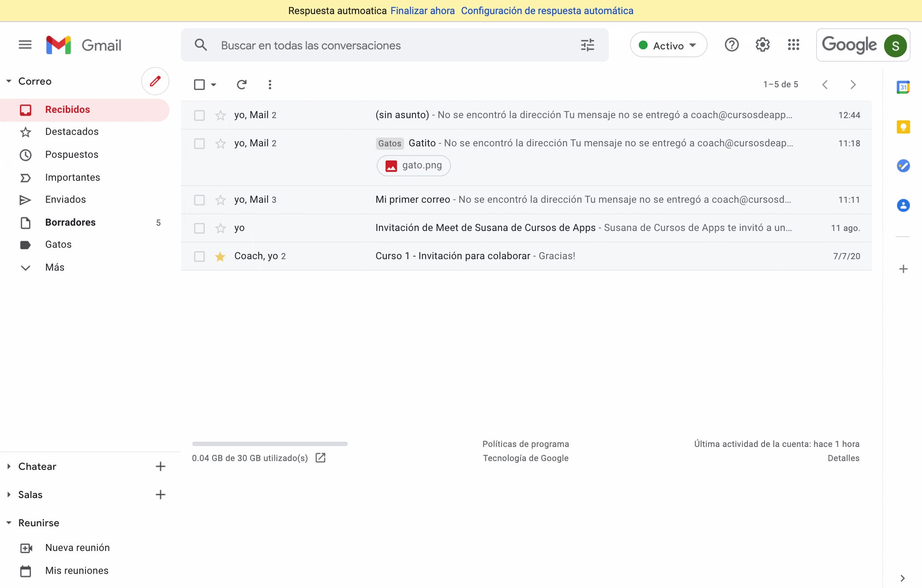Viewport: 922px width, 588px height.
Task: Open more options three-dot menu
Action: point(270,84)
